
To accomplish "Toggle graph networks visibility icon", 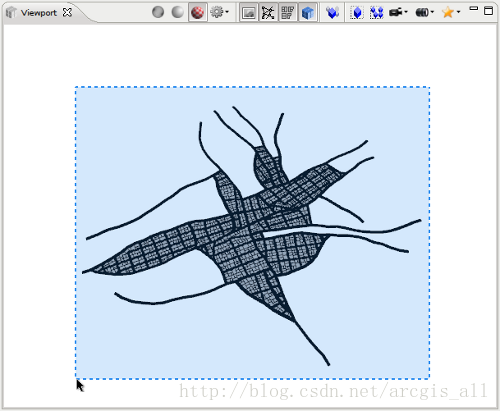I will point(268,13).
